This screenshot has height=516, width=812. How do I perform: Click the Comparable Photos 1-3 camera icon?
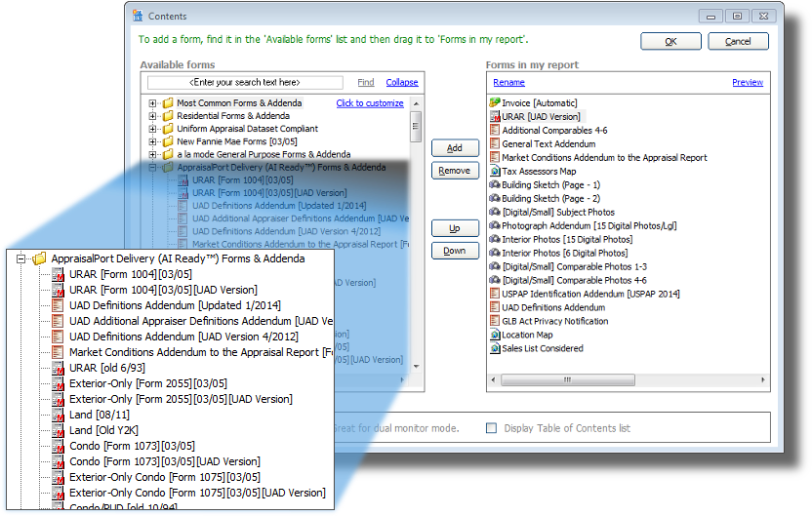495,266
